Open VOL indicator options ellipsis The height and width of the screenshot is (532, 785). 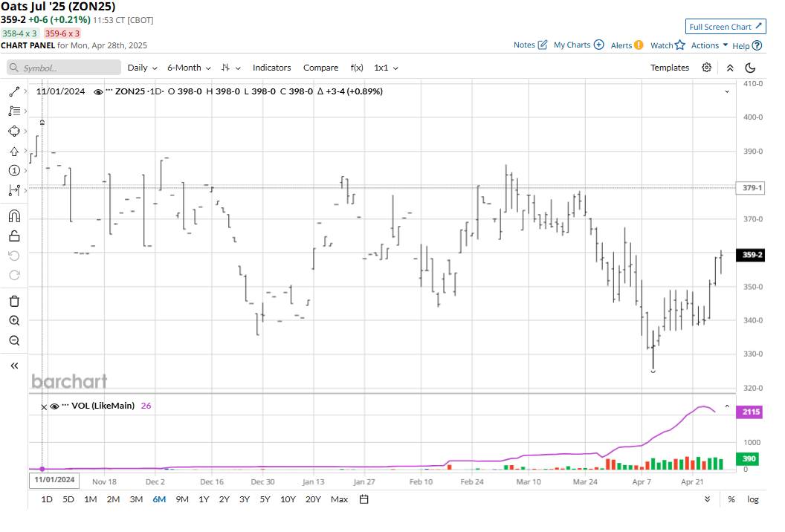coord(65,405)
